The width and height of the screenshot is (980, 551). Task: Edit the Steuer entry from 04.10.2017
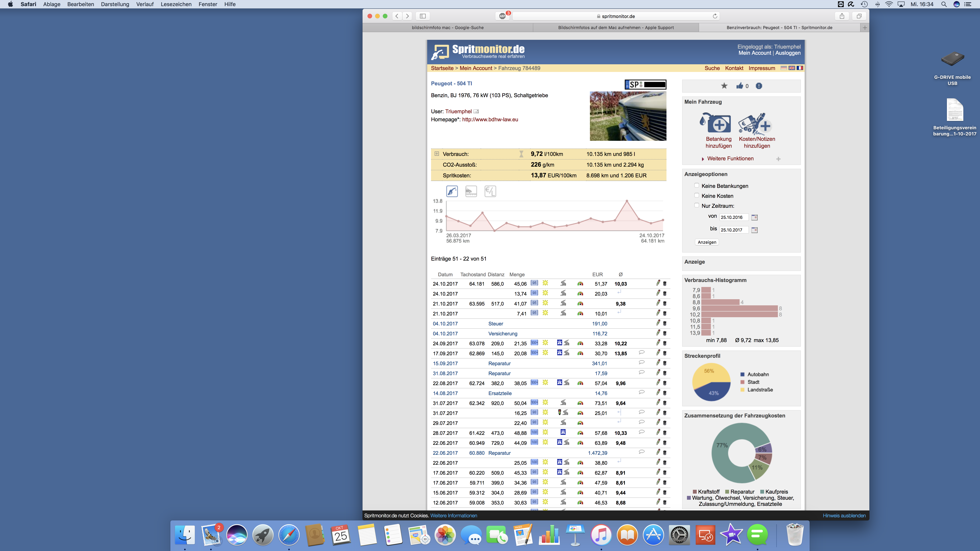(x=658, y=323)
